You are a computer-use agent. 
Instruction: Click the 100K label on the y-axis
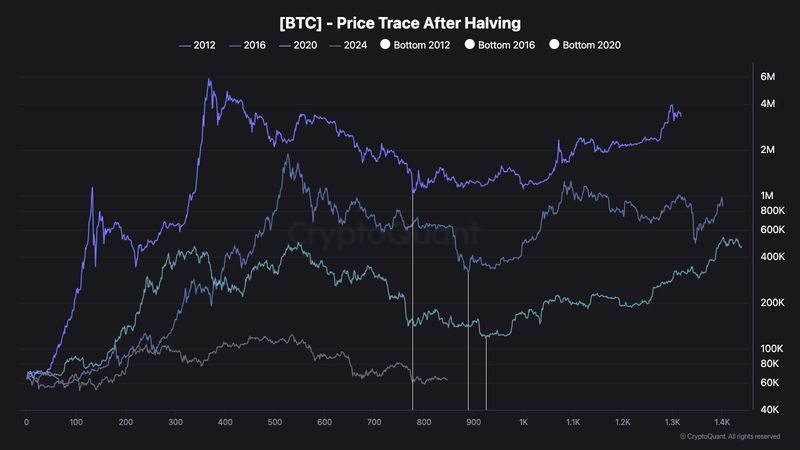coord(771,348)
